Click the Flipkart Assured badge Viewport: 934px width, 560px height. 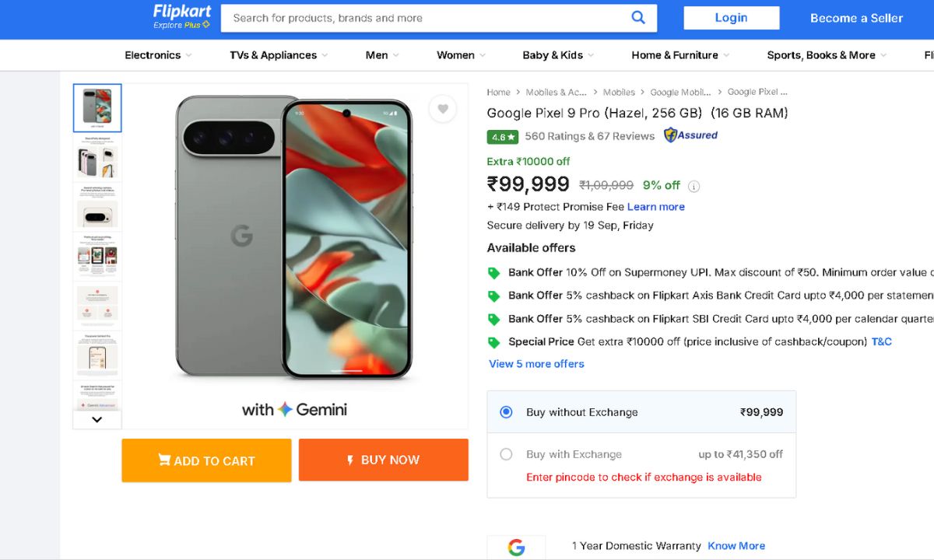[x=690, y=135]
